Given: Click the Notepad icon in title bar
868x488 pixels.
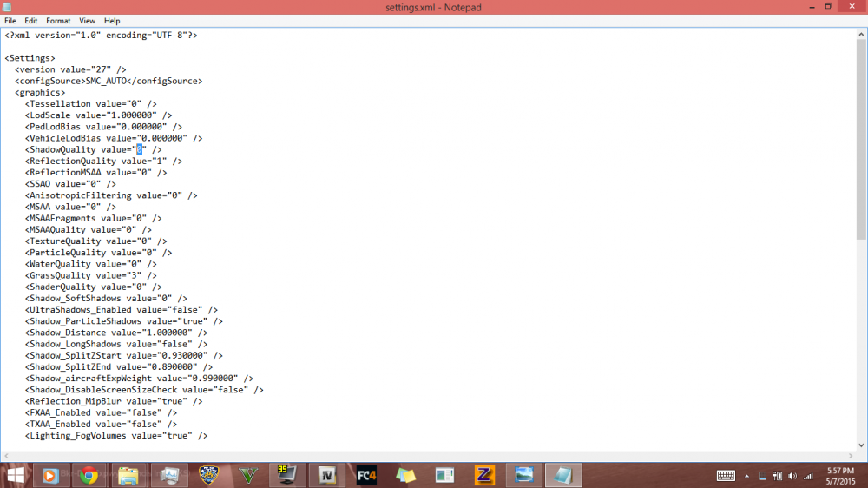Looking at the screenshot, I should [7, 7].
